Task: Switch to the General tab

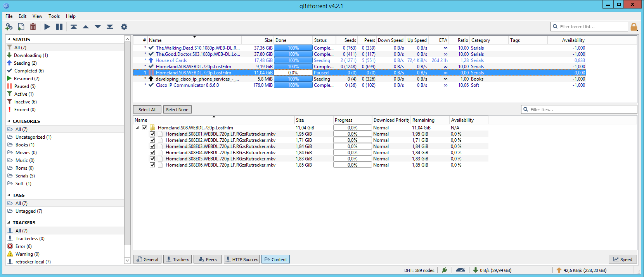Action: [x=147, y=260]
